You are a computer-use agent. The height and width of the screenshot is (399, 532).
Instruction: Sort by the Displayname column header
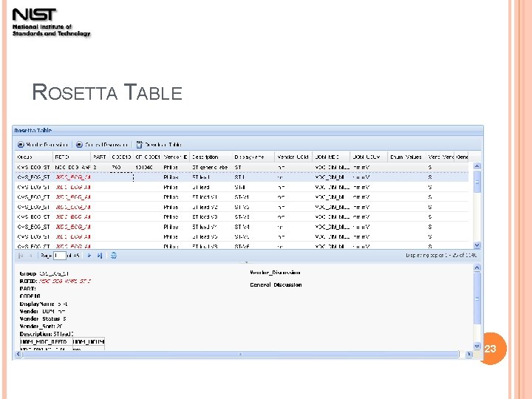(x=253, y=157)
